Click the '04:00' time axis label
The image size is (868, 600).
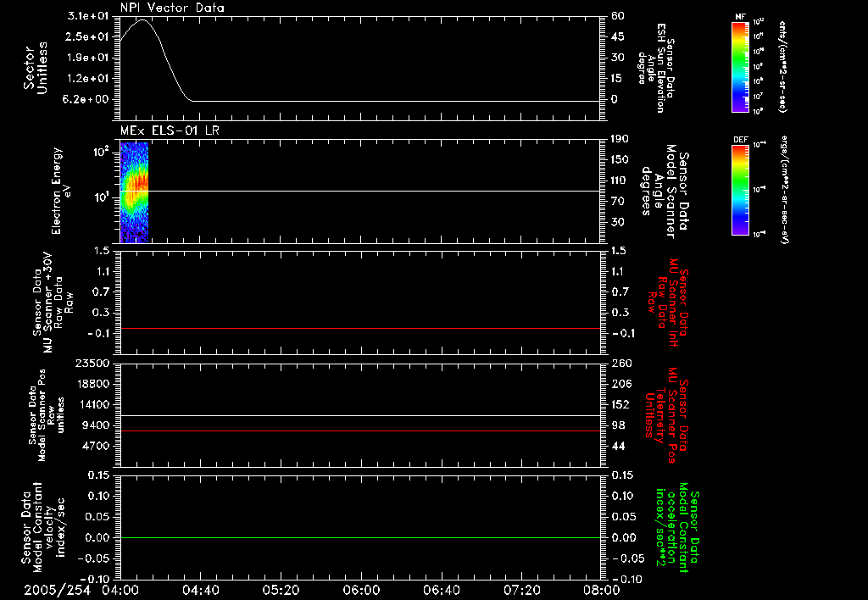(x=120, y=590)
